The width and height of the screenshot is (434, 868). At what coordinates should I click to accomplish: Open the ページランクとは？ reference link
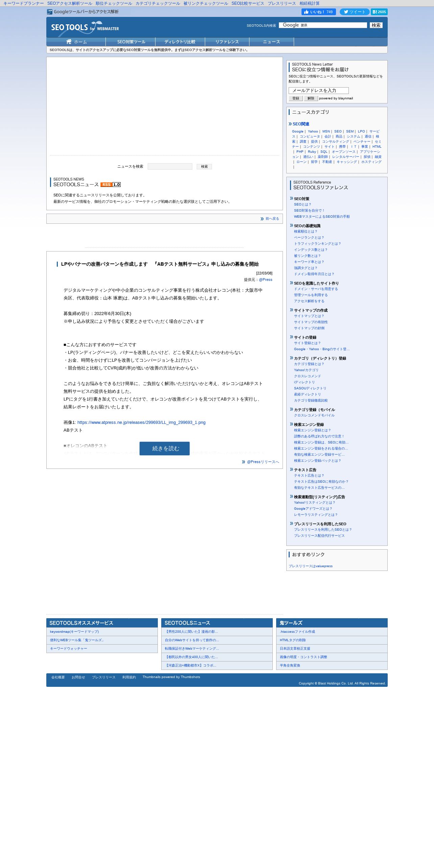309,238
